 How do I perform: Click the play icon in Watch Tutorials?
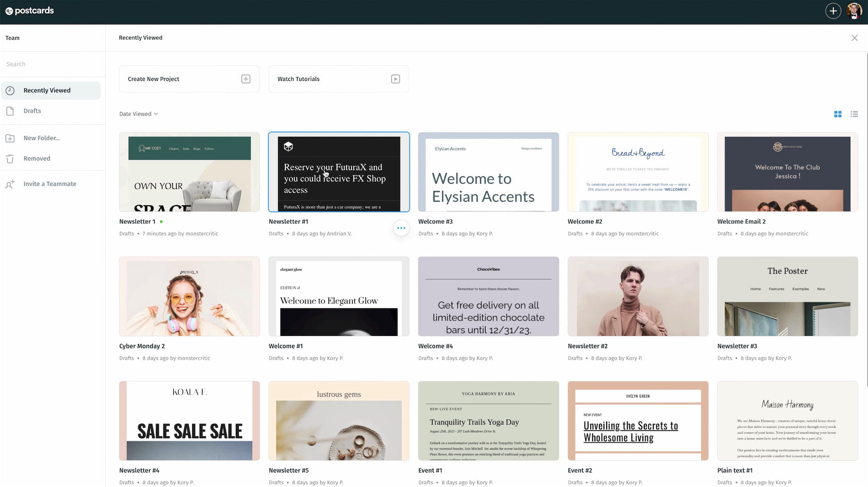tap(395, 79)
